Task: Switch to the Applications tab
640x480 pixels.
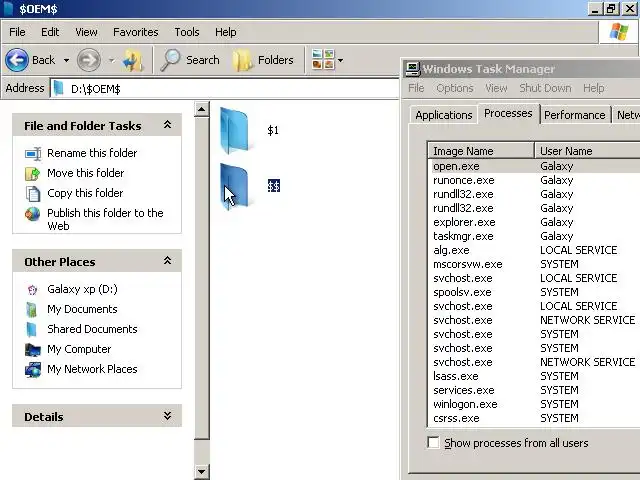Action: coord(444,115)
